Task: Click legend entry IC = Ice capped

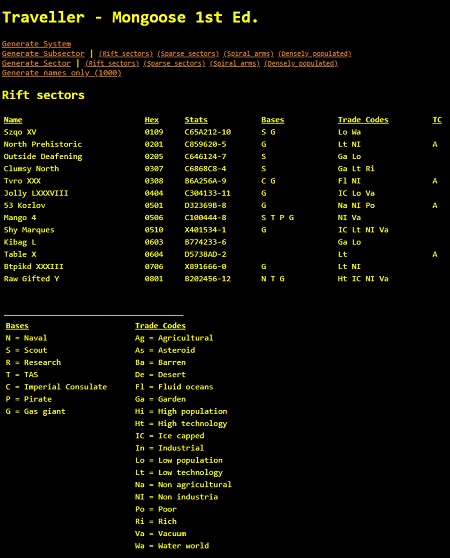Action: 170,436
